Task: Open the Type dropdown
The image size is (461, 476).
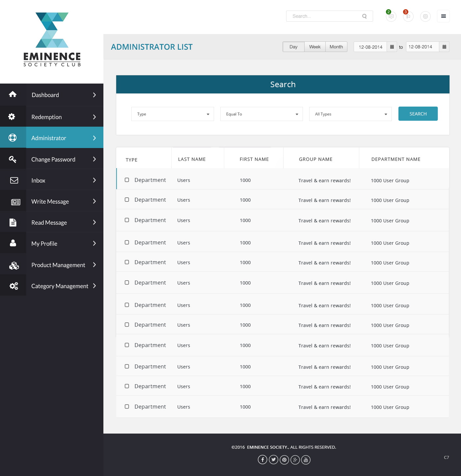Action: 173,114
